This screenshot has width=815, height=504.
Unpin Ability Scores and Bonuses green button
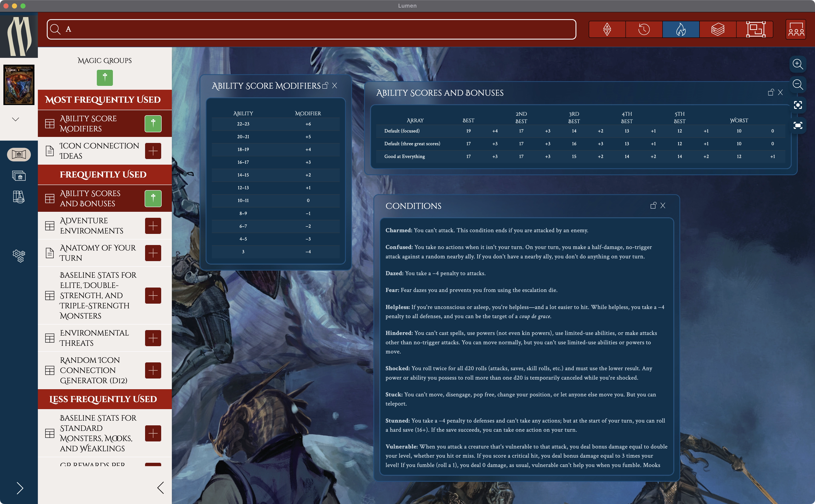pyautogui.click(x=153, y=198)
